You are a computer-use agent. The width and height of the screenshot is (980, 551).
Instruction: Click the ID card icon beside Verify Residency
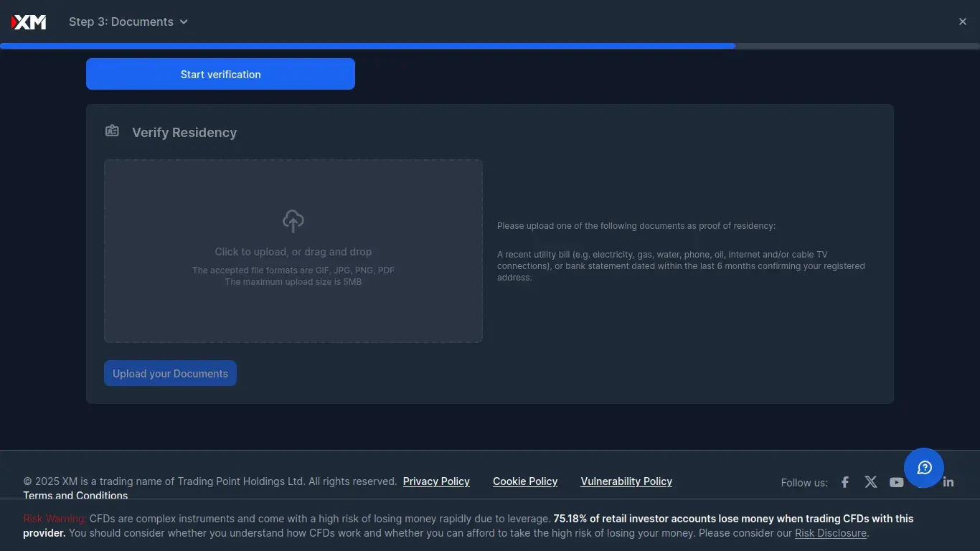pos(112,131)
